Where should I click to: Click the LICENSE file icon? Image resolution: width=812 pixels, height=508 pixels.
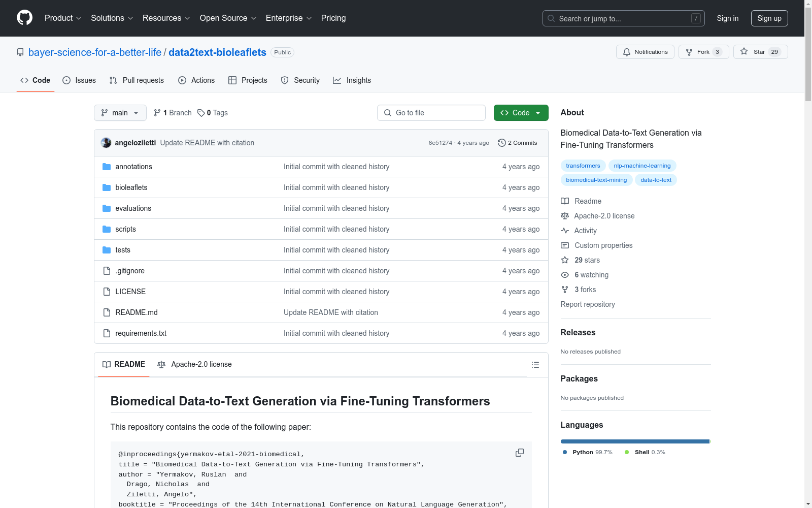[107, 292]
